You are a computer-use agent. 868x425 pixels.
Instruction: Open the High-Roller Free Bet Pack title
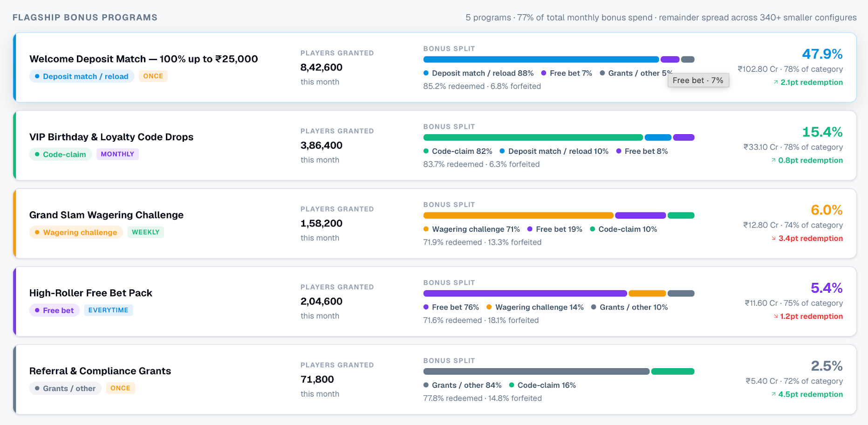tap(91, 293)
